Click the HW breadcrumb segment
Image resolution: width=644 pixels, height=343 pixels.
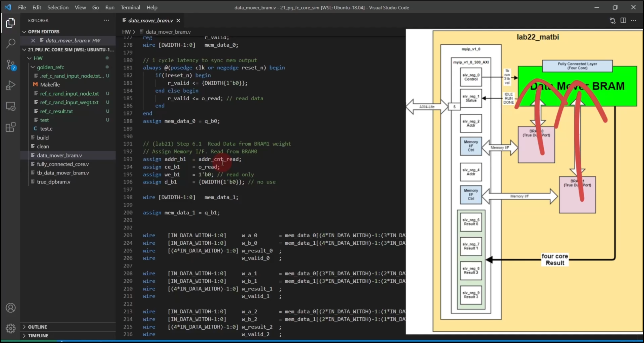point(126,32)
